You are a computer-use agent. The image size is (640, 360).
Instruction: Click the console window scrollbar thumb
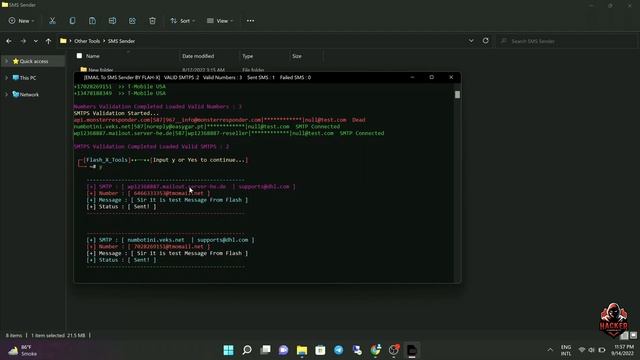457,95
